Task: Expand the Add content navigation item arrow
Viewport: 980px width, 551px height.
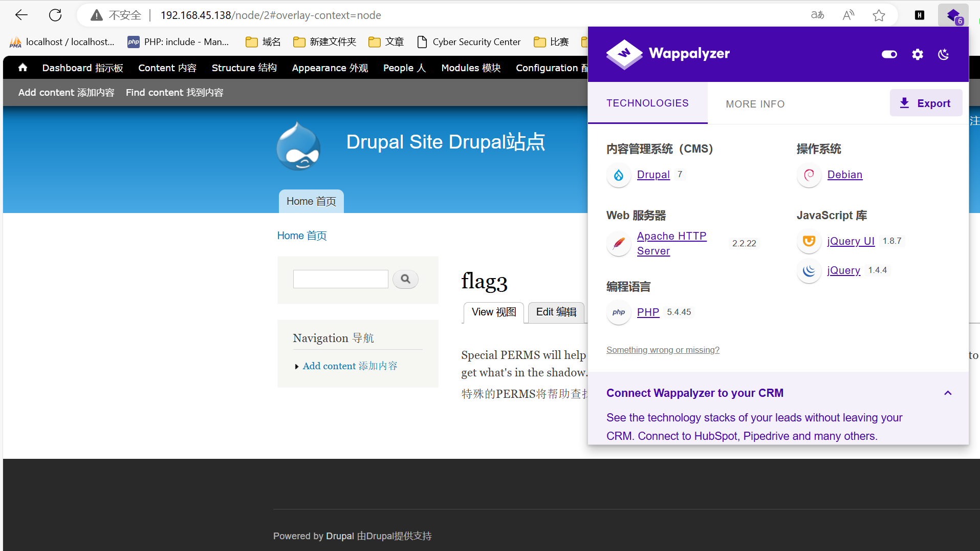Action: pyautogui.click(x=297, y=367)
